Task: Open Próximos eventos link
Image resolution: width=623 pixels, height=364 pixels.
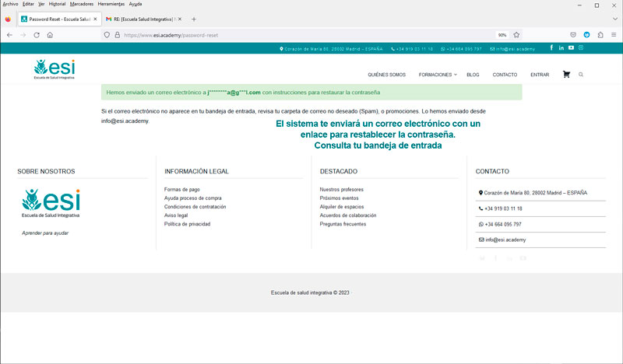Action: [x=340, y=198]
